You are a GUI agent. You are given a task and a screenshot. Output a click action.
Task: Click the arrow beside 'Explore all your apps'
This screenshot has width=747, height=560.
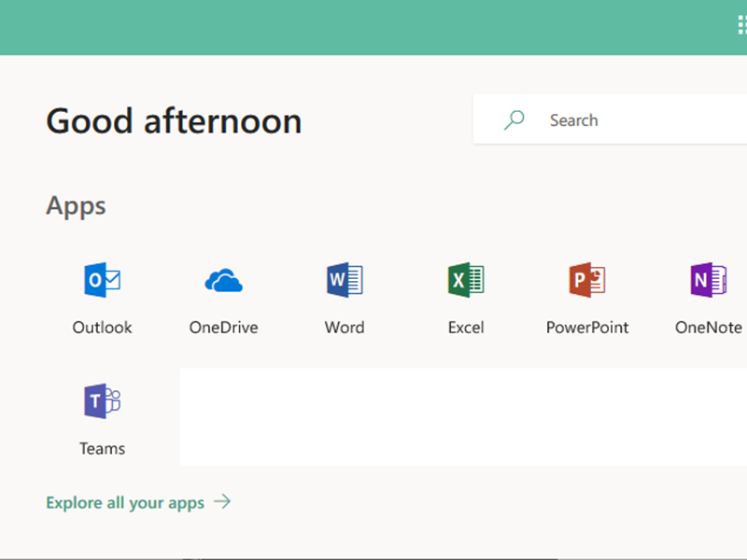coord(222,502)
